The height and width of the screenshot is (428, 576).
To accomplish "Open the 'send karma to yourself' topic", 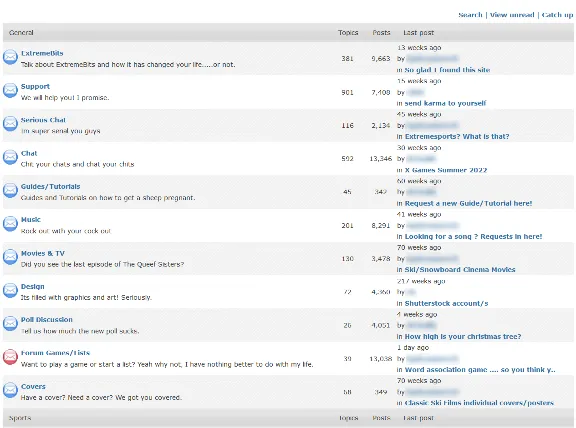I will [x=445, y=103].
